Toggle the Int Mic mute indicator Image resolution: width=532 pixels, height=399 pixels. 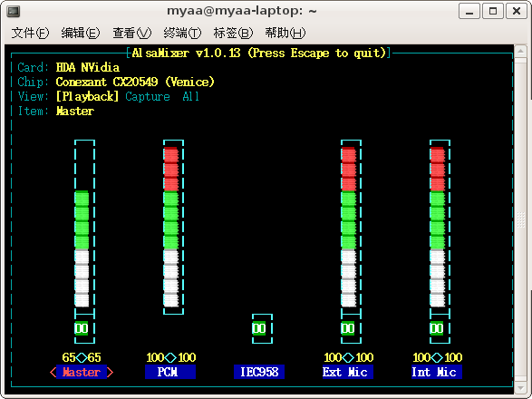437,328
